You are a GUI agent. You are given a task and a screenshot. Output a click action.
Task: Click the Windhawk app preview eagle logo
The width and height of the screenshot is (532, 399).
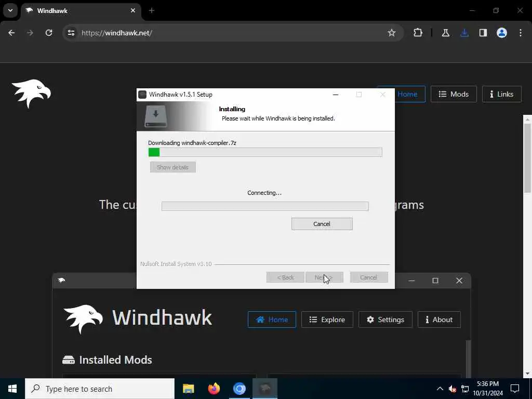[x=83, y=319]
